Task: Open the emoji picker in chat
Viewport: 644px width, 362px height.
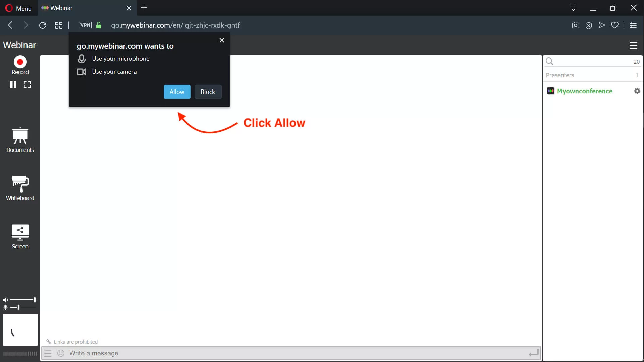Action: [60, 353]
